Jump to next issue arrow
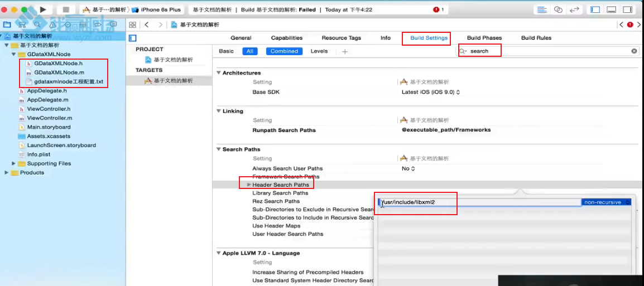 click(x=638, y=25)
